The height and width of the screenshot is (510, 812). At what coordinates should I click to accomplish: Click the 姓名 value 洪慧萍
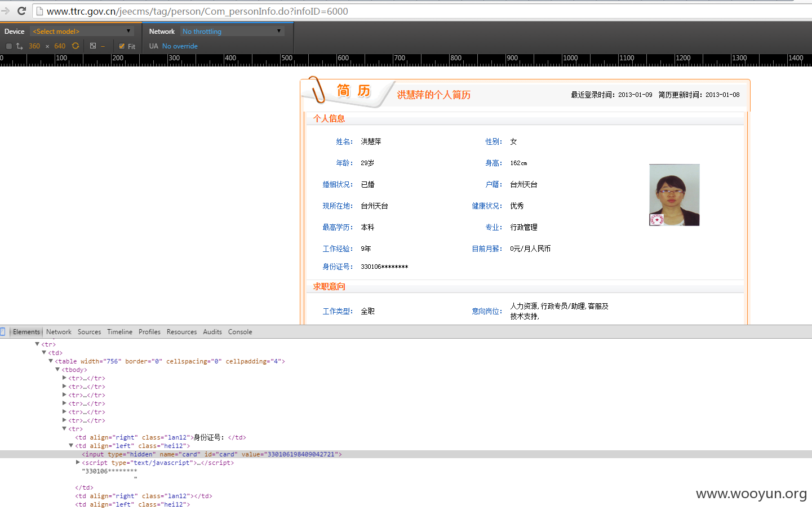(x=371, y=141)
